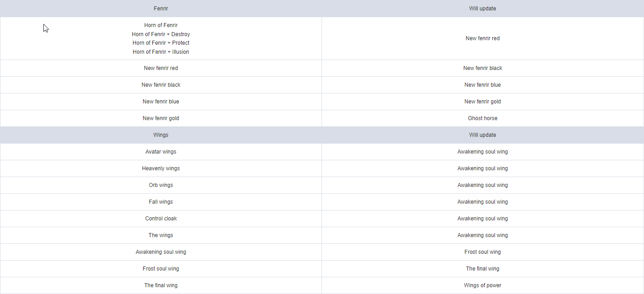Image resolution: width=644 pixels, height=294 pixels.
Task: Click the Avatar wings cell
Action: pos(161,152)
